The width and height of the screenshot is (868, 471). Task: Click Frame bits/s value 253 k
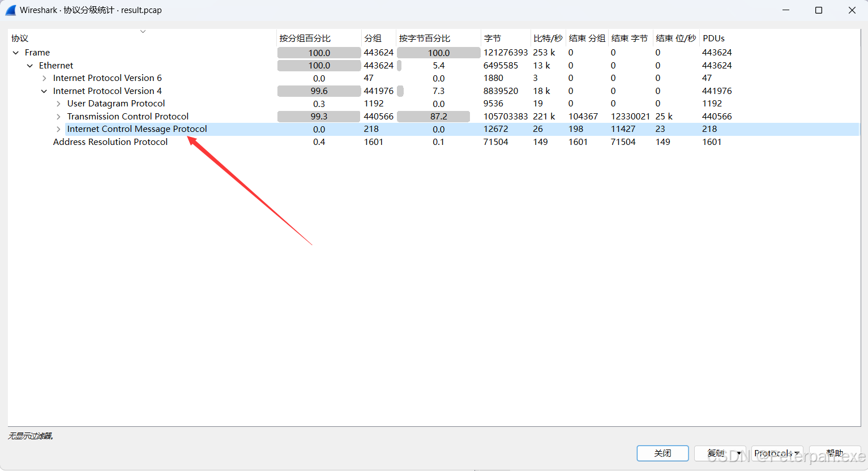pyautogui.click(x=544, y=53)
